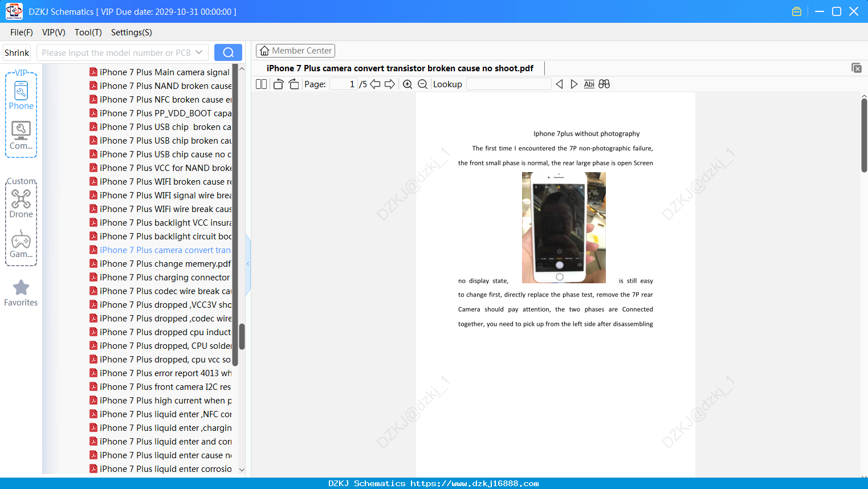Click the yellow toolbox icon in title bar

point(797,11)
